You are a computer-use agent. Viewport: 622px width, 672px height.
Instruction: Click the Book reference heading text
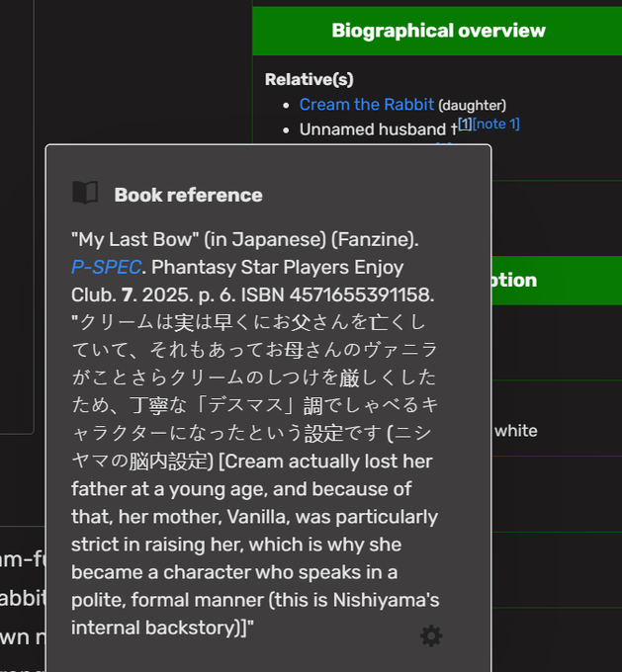coord(188,195)
